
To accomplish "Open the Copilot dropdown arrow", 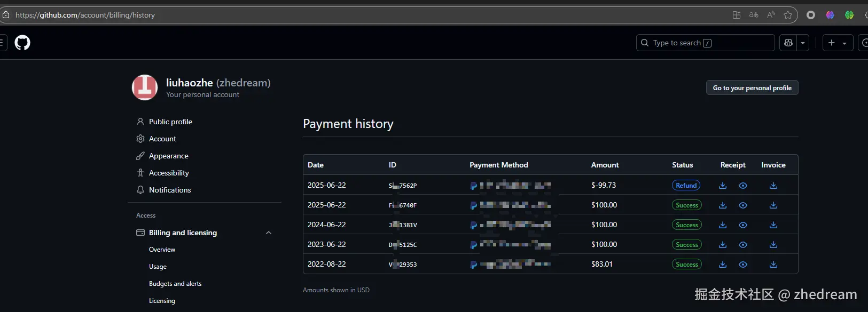I will (x=803, y=43).
